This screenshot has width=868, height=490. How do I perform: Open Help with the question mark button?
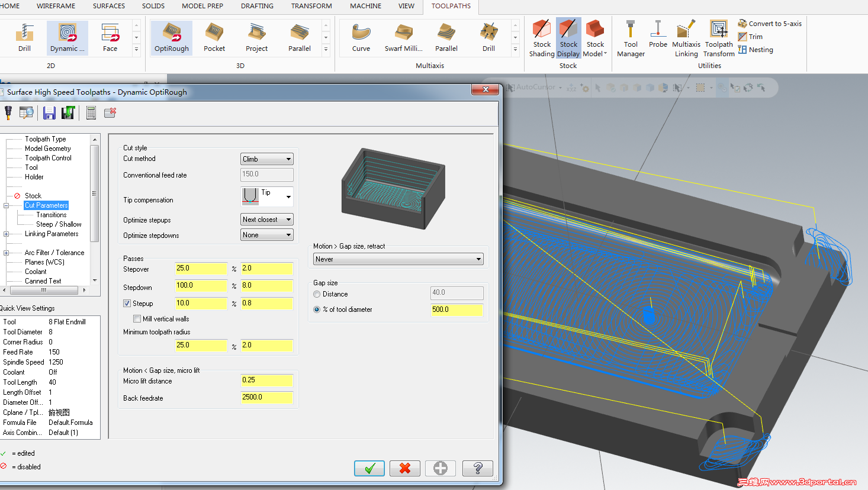coord(478,469)
